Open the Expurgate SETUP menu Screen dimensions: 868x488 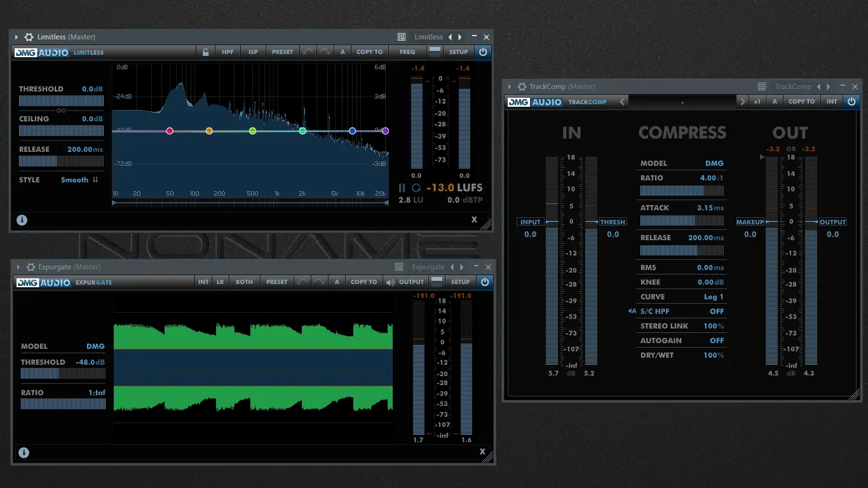click(x=461, y=281)
